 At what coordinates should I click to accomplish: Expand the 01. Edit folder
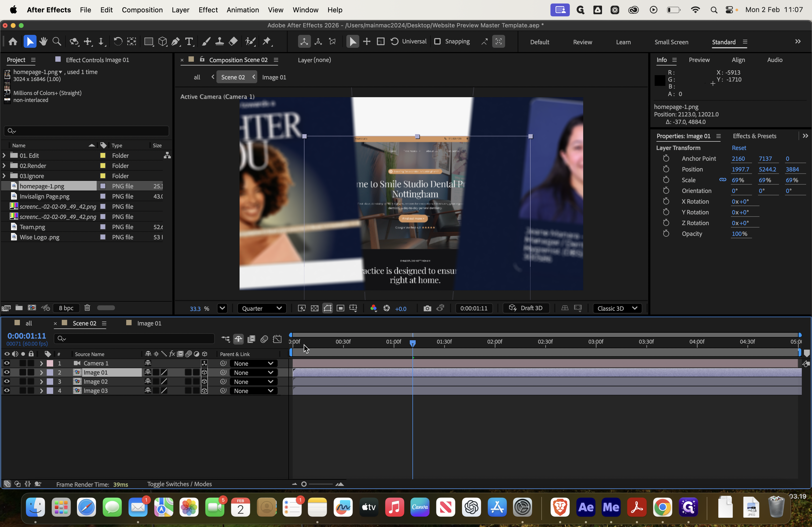(x=4, y=155)
